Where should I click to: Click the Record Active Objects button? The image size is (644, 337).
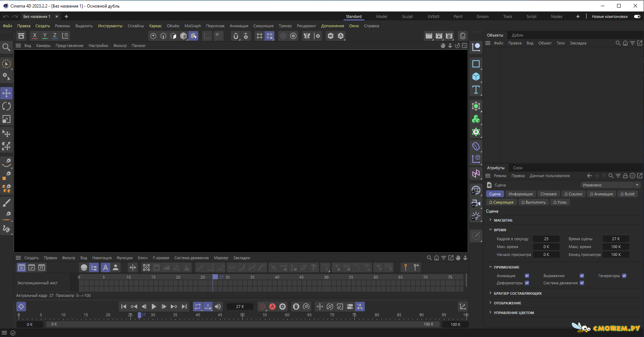pos(262,307)
